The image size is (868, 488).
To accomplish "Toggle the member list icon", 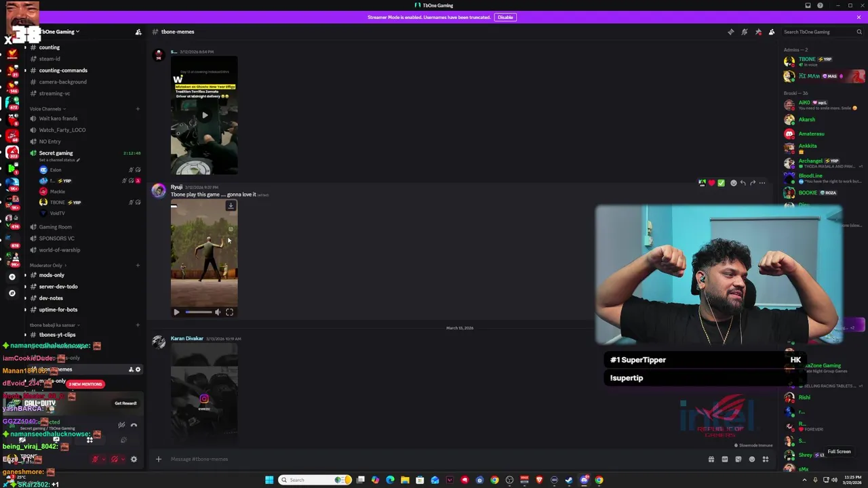I will pos(772,32).
